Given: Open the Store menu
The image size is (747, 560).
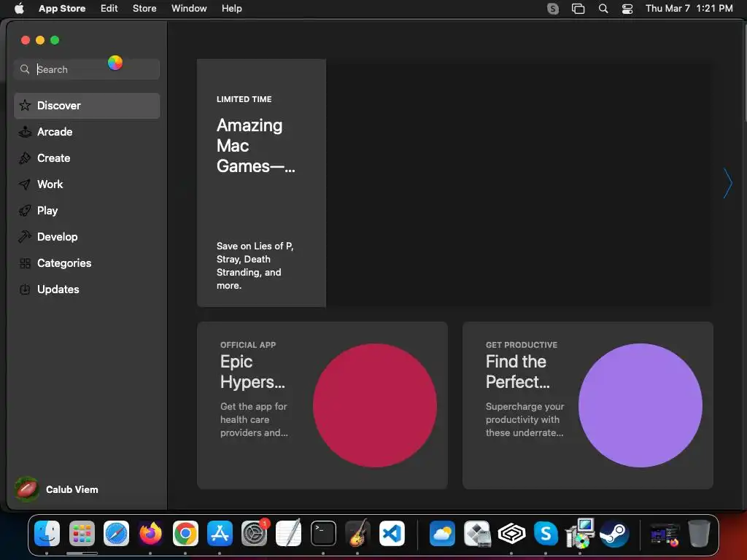Looking at the screenshot, I should (144, 8).
